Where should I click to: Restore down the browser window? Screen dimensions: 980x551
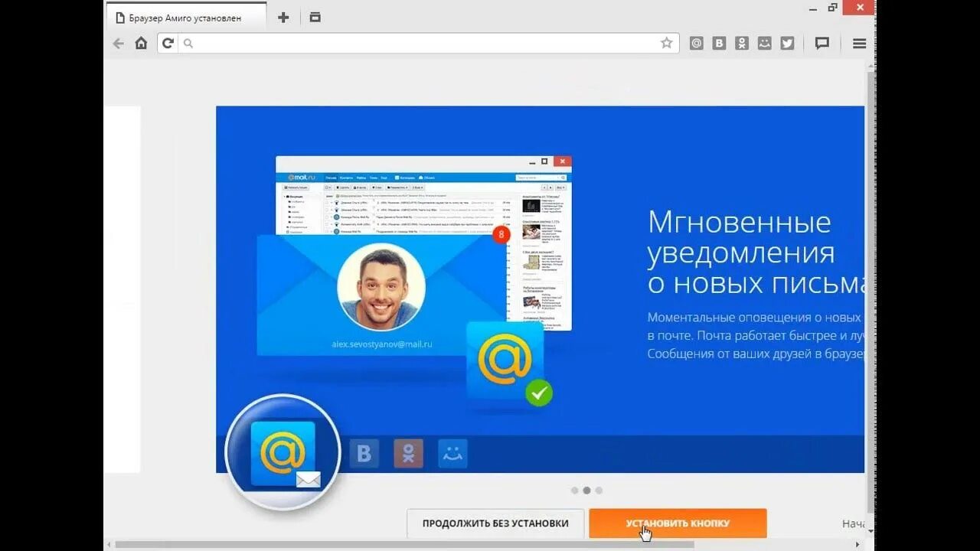pos(833,8)
